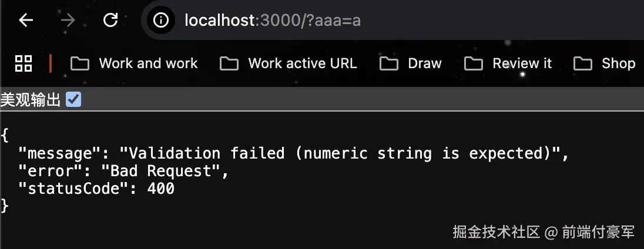This screenshot has height=249, width=644.
Task: Select the 'Review it' bookmark folder
Action: point(508,63)
